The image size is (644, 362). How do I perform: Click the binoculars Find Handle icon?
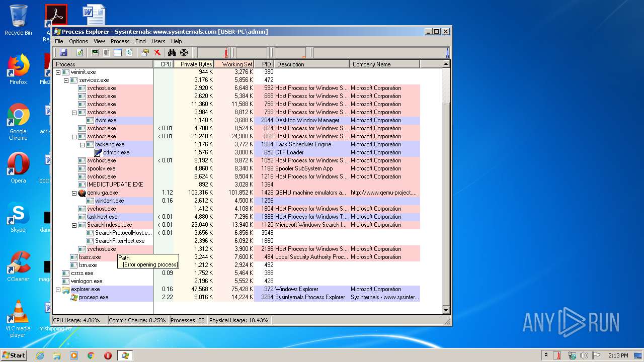click(x=172, y=53)
